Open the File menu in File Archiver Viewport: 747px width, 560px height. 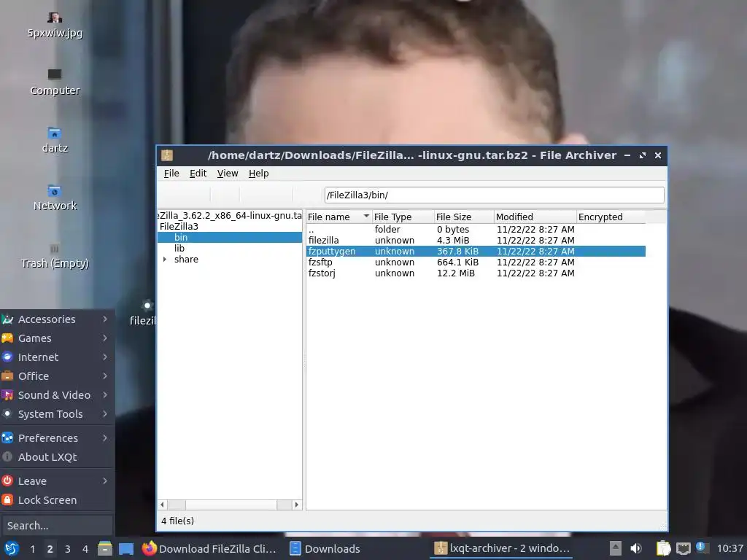point(171,174)
